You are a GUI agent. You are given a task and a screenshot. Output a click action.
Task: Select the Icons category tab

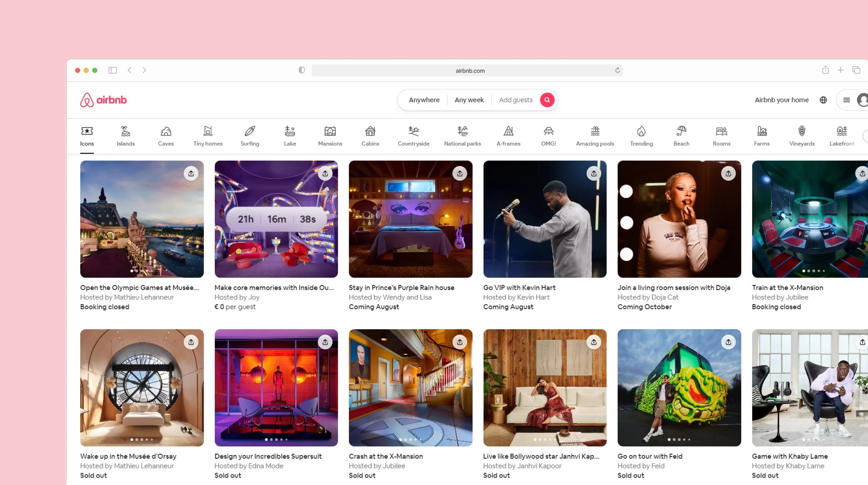tap(87, 136)
